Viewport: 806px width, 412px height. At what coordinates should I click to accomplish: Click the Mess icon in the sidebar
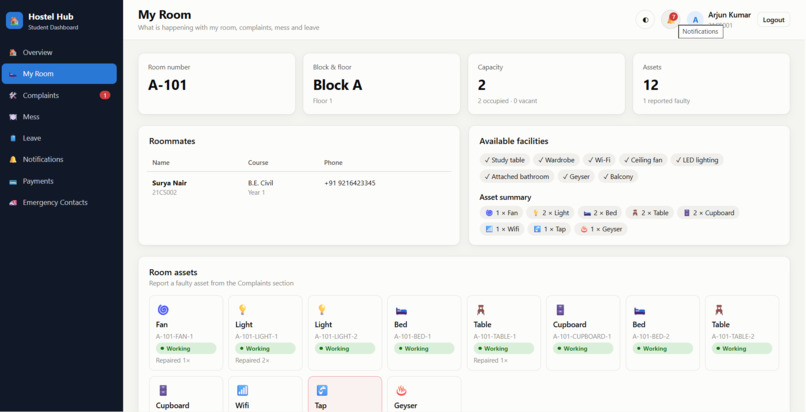(x=13, y=117)
